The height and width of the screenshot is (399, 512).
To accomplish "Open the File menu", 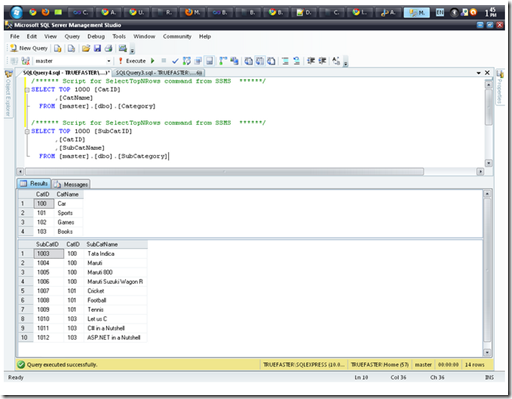I will [15, 36].
